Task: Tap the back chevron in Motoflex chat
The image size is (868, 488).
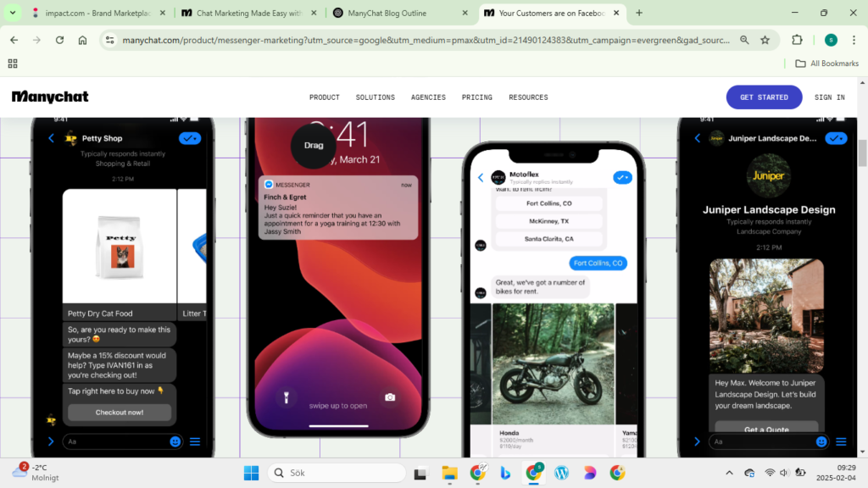Action: coord(481,178)
